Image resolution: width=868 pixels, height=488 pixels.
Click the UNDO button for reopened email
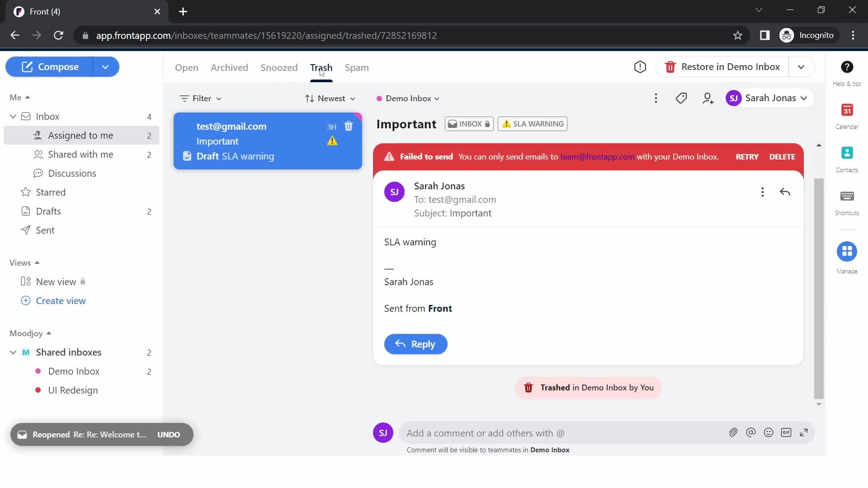pyautogui.click(x=169, y=434)
